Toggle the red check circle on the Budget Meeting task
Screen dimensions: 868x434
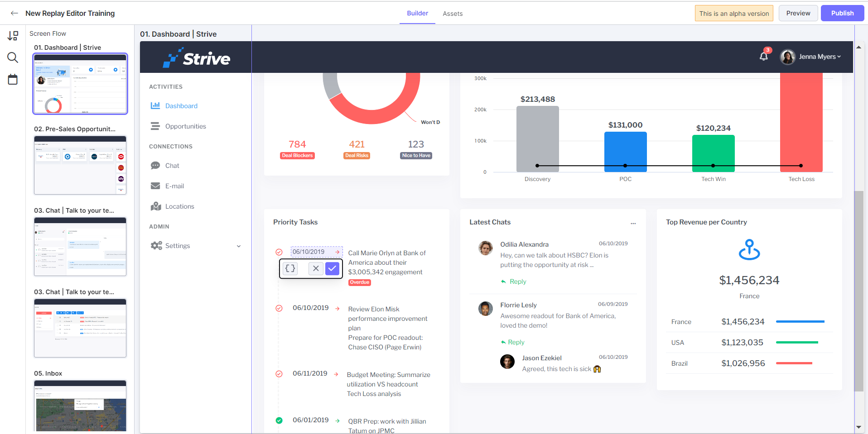point(279,374)
